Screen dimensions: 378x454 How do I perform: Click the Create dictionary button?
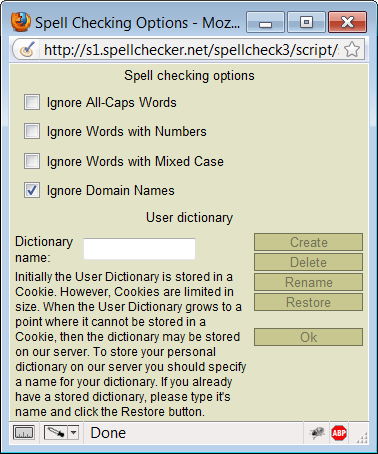point(308,242)
